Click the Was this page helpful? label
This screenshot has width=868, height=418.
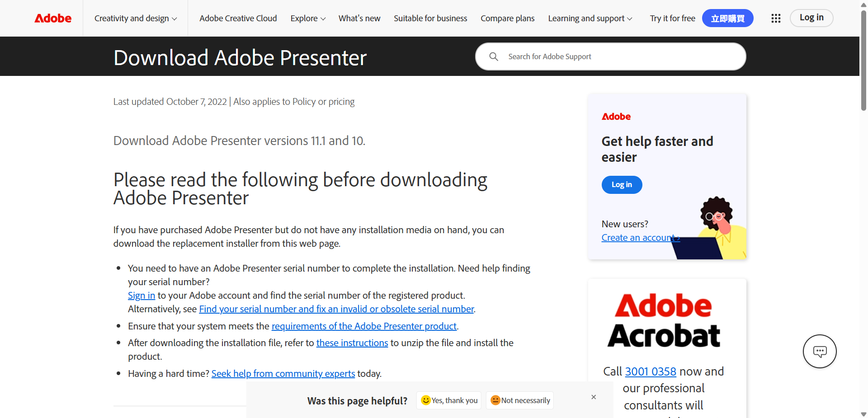point(357,401)
